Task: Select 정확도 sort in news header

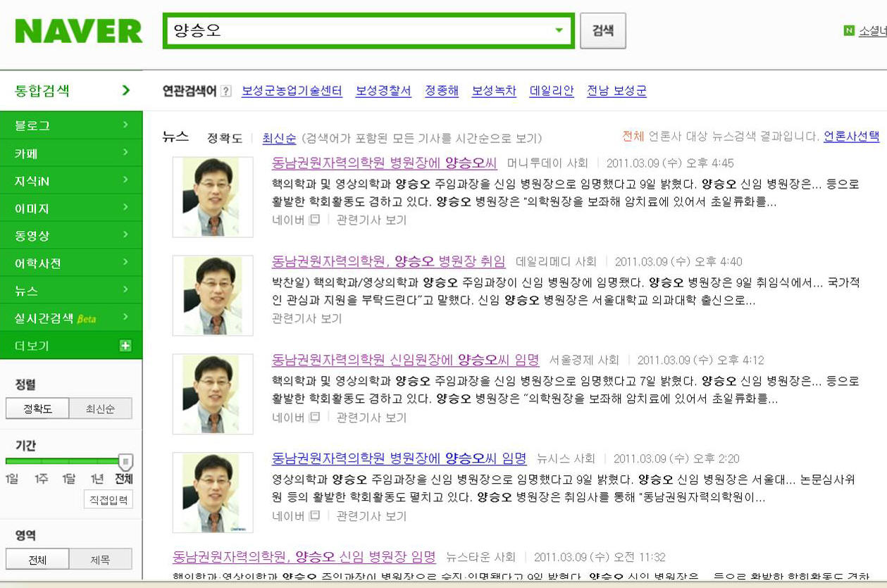Action: pyautogui.click(x=224, y=139)
